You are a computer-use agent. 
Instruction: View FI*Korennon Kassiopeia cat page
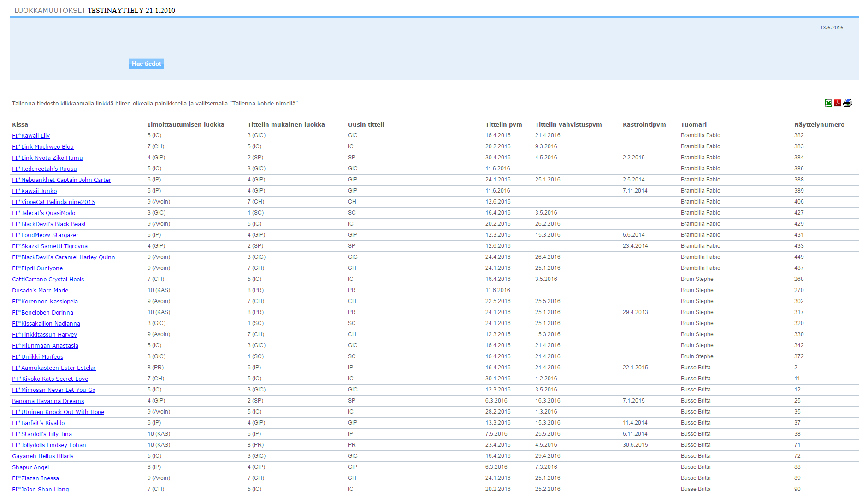point(45,302)
